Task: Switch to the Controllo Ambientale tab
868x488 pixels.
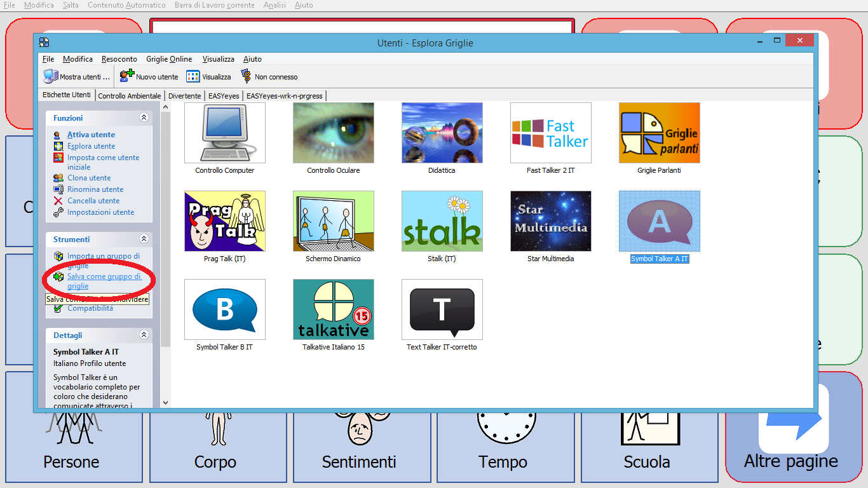Action: 130,96
